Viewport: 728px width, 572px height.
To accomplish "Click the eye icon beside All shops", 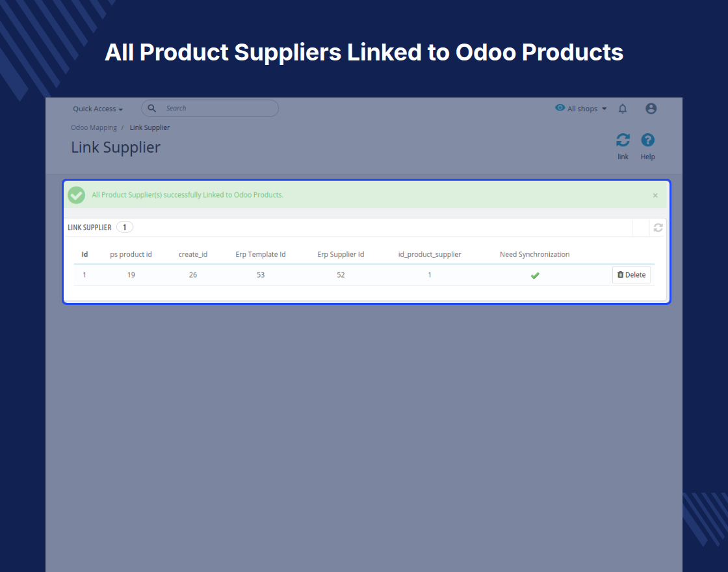I will tap(560, 108).
